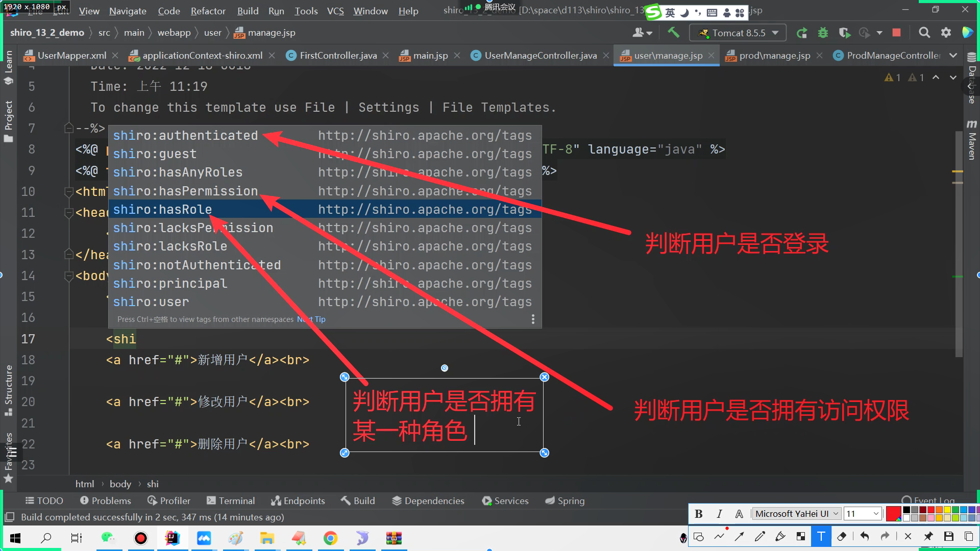This screenshot has height=551, width=980.
Task: Expand the Tomcat 8.5.5 run configuration dropdown
Action: pyautogui.click(x=775, y=33)
